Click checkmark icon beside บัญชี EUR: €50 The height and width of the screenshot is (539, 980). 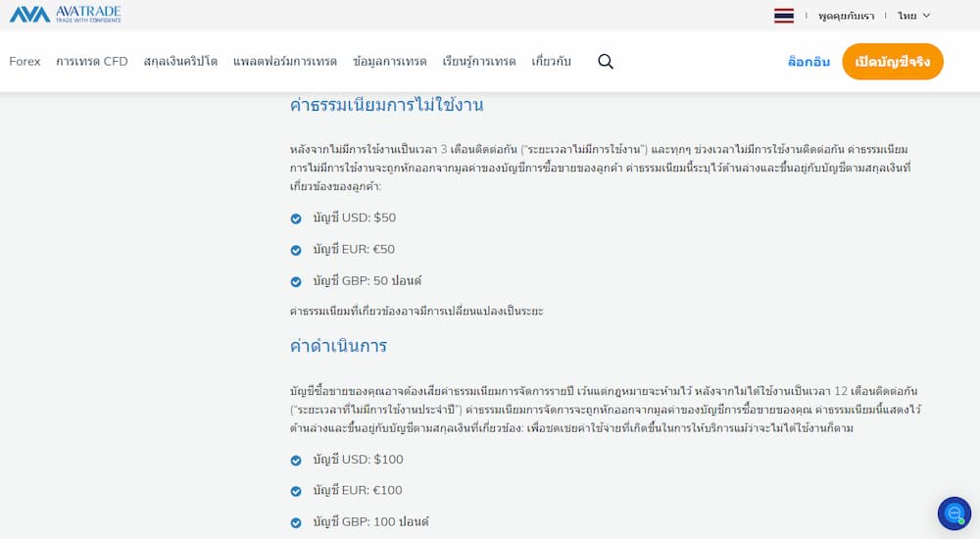(296, 250)
